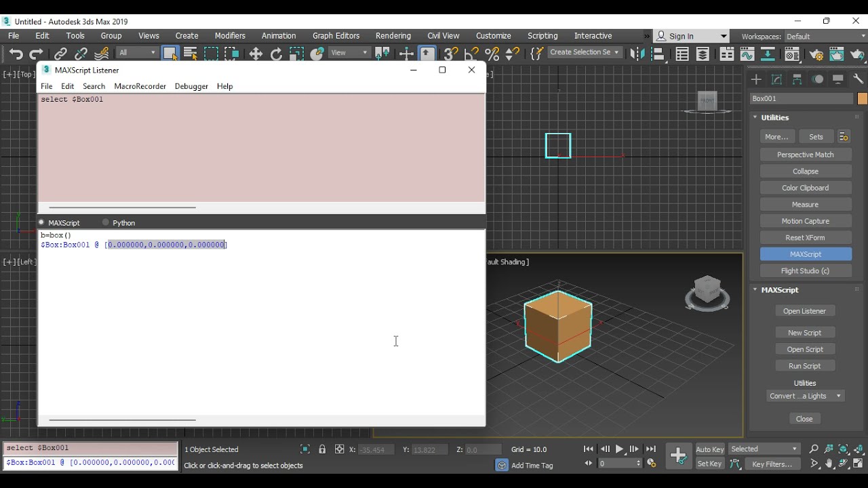Open the Graph Editors menu
The width and height of the screenshot is (868, 488).
click(x=336, y=36)
